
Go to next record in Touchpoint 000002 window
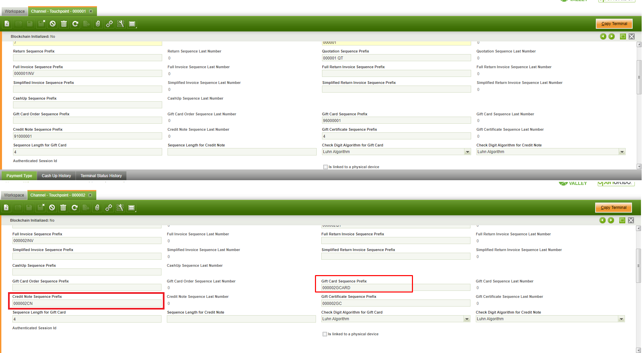point(611,220)
